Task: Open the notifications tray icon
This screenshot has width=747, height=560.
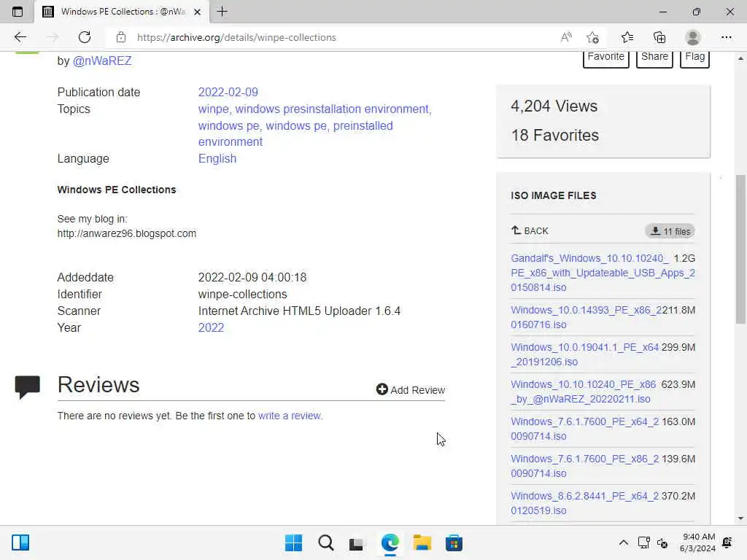Action: (727, 542)
